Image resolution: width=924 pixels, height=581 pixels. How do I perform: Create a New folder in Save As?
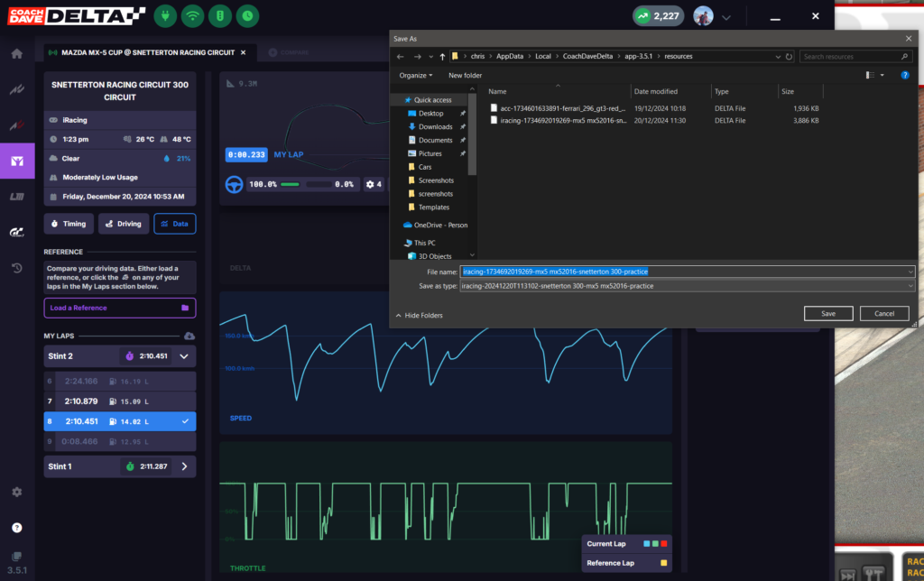point(465,76)
